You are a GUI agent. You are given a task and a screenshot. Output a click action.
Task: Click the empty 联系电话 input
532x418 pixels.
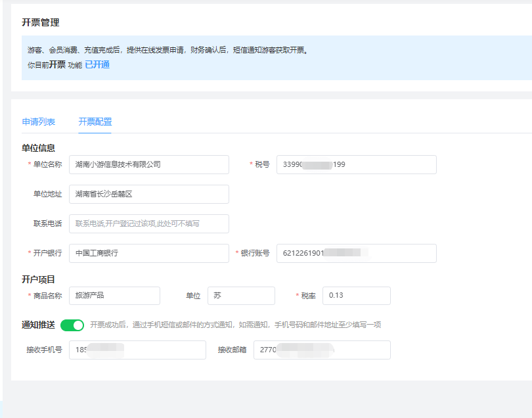(148, 223)
